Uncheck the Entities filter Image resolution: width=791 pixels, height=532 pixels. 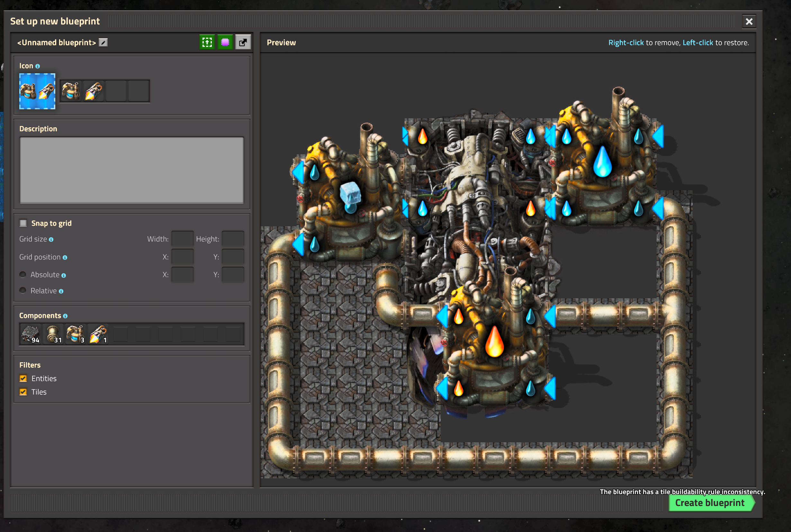23,378
